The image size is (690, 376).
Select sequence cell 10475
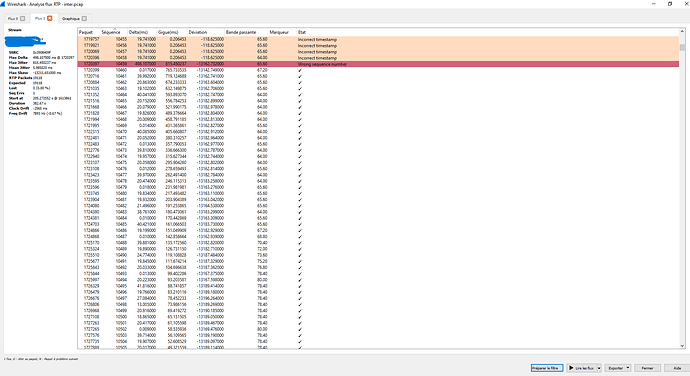point(121,162)
